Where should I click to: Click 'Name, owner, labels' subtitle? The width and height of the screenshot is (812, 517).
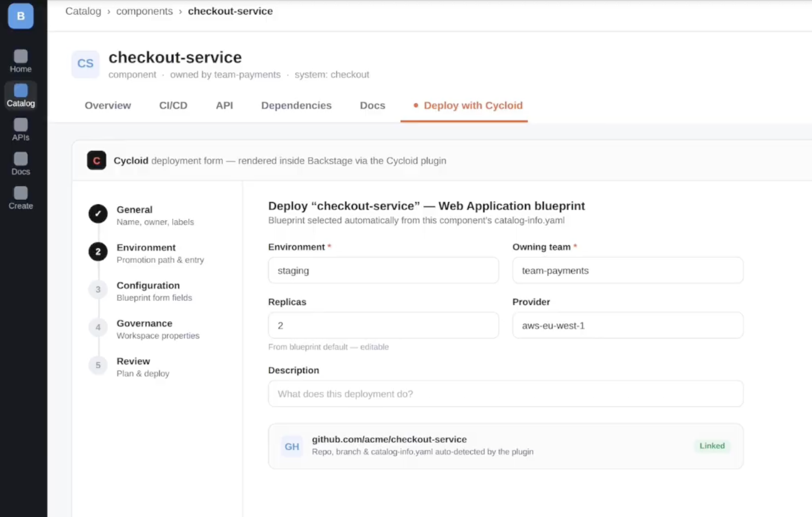pyautogui.click(x=155, y=222)
